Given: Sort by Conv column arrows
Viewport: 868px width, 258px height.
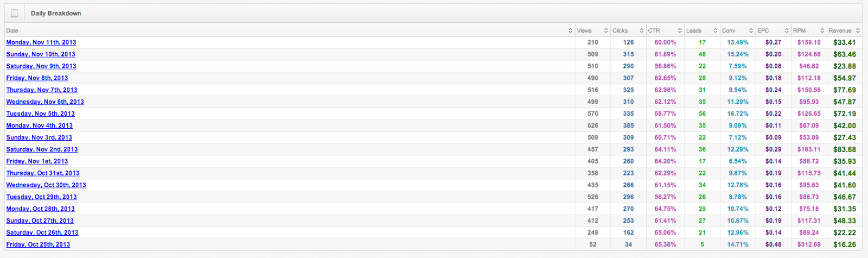Looking at the screenshot, I should (x=751, y=30).
